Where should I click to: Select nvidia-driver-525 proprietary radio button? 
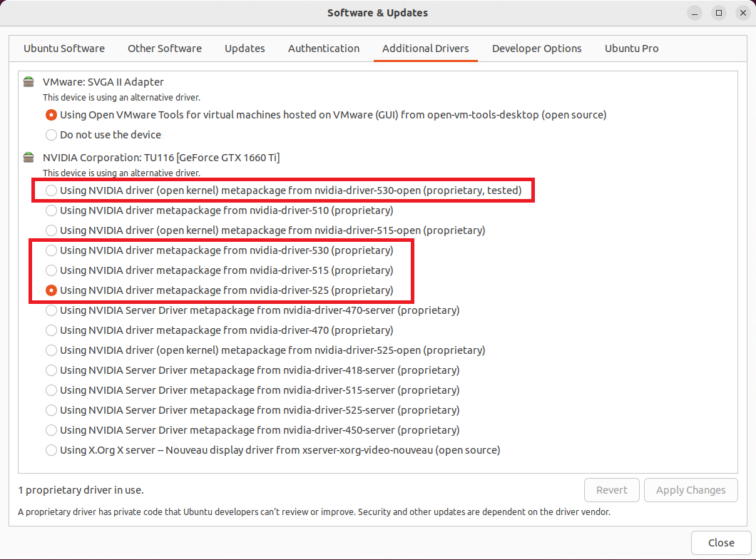pyautogui.click(x=51, y=290)
